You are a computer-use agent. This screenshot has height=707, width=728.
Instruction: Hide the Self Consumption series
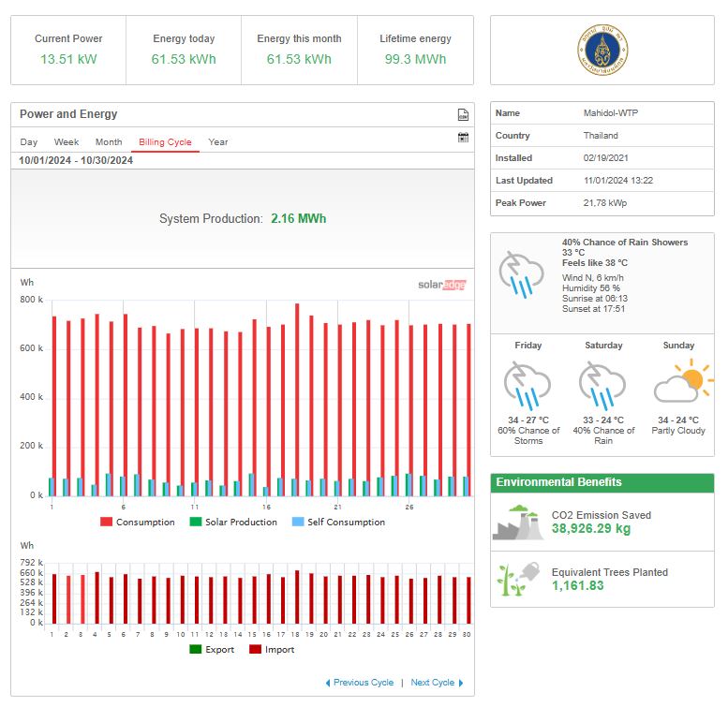(338, 523)
